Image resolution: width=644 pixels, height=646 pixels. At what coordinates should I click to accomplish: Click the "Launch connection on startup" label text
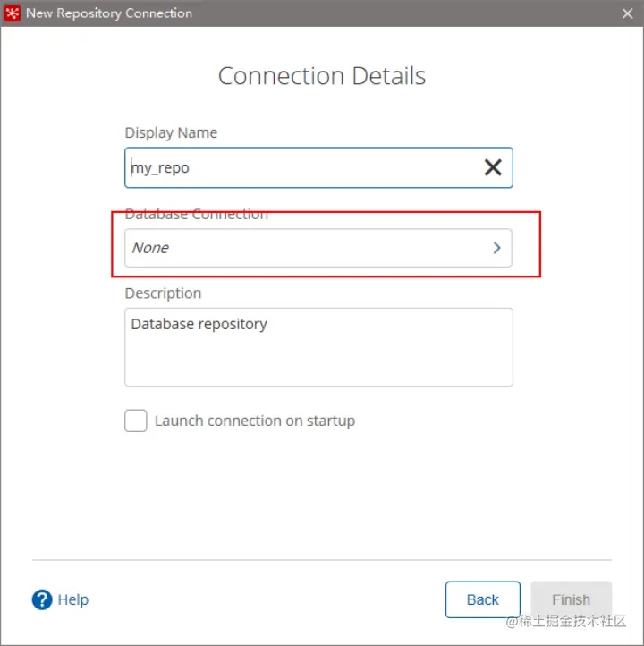click(x=254, y=421)
